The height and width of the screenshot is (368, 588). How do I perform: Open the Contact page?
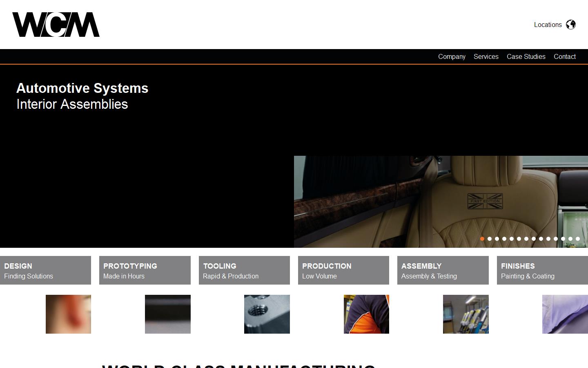click(565, 56)
